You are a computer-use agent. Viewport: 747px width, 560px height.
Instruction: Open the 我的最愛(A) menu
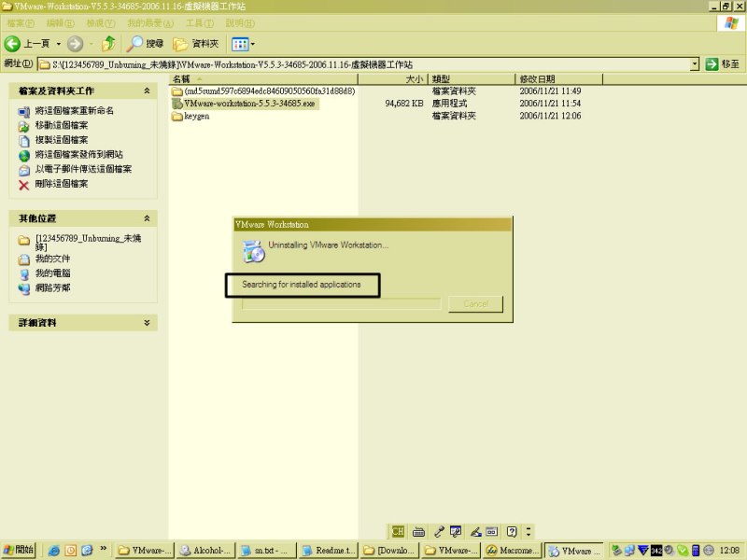[150, 22]
